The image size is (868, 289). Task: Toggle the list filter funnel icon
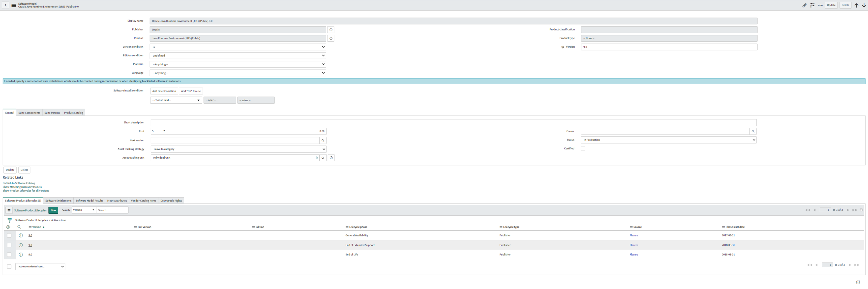(9, 220)
